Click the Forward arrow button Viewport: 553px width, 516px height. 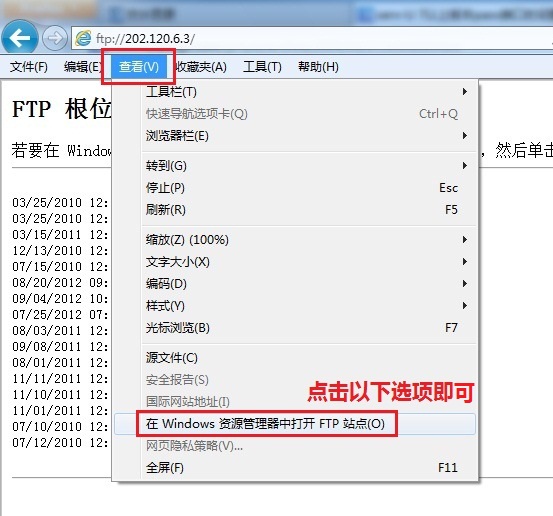55,38
